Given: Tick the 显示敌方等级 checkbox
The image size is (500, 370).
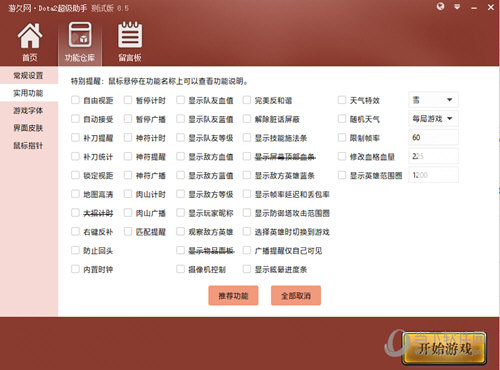Looking at the screenshot, I should tap(181, 194).
